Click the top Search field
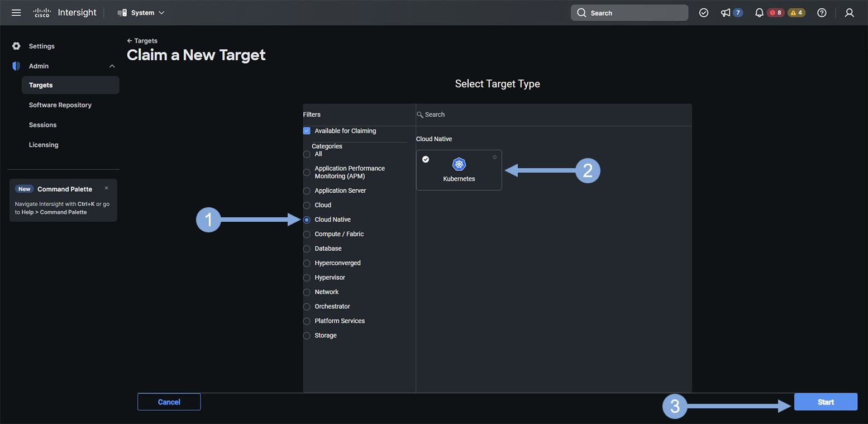Viewport: 868px width, 424px height. 629,13
